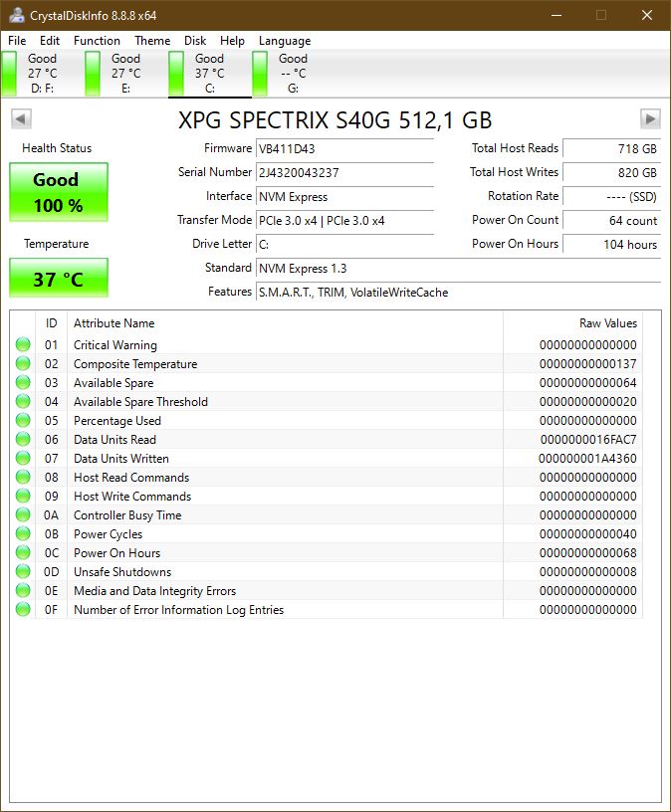Click Rotation Rate value ---- (SSD)
The image size is (671, 812).
click(611, 196)
